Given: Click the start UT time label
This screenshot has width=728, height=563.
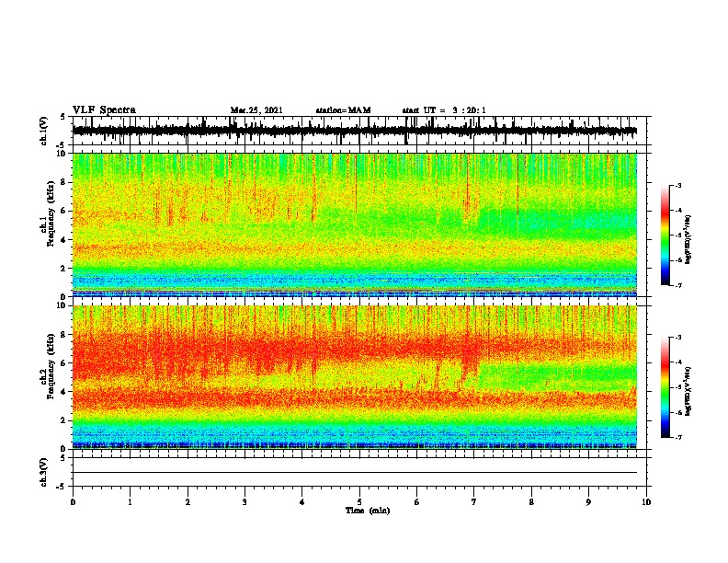Looking at the screenshot, I should (x=444, y=110).
